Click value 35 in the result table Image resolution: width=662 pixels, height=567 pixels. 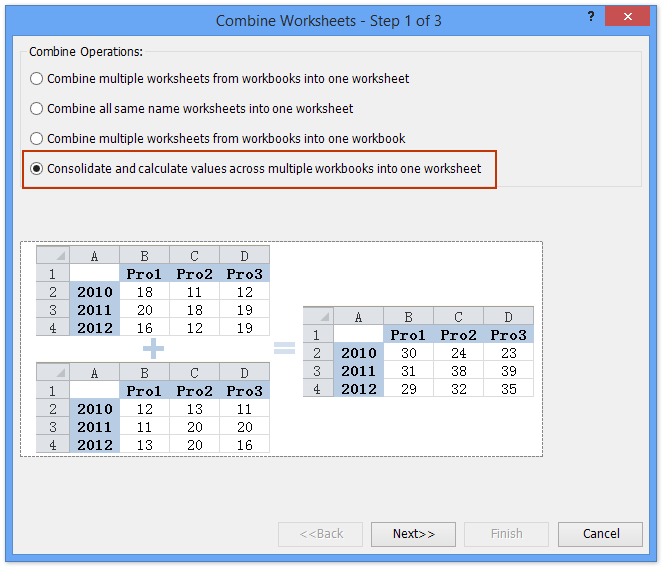click(508, 388)
